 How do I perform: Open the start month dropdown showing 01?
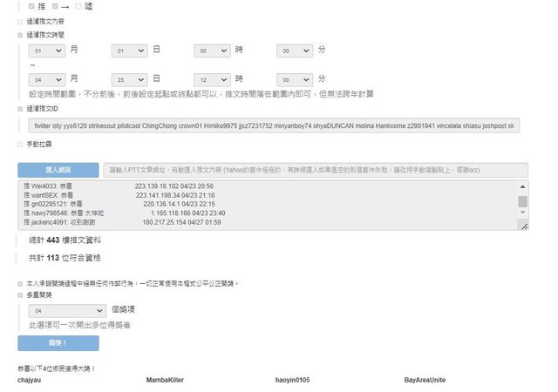click(x=47, y=51)
